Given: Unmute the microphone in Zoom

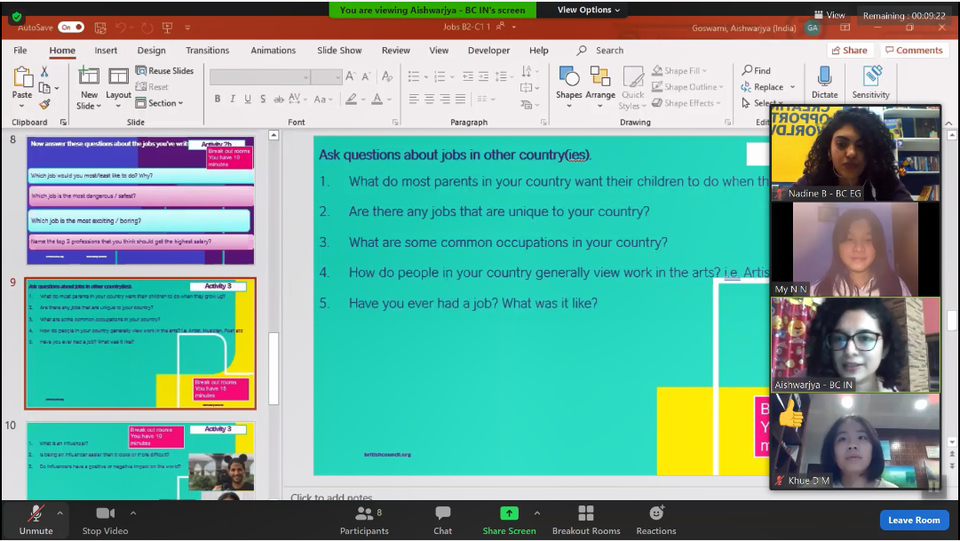Looking at the screenshot, I should pos(36,514).
